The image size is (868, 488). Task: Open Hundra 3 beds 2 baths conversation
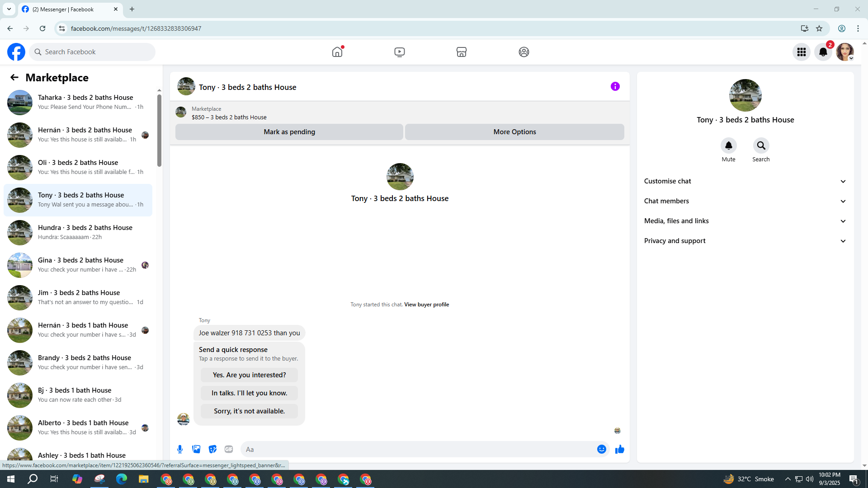(78, 233)
